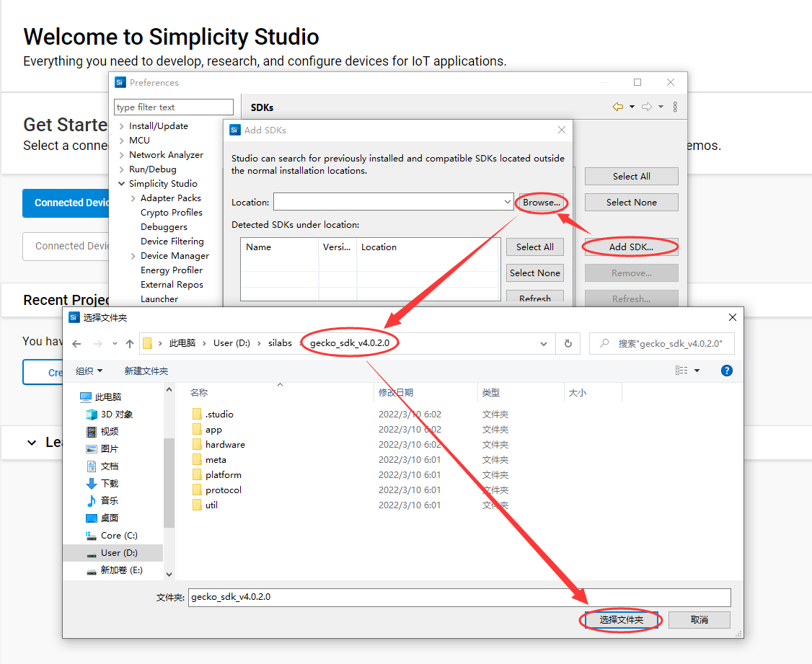Refresh the folder address bar
Screen dimensions: 812x664
568,344
